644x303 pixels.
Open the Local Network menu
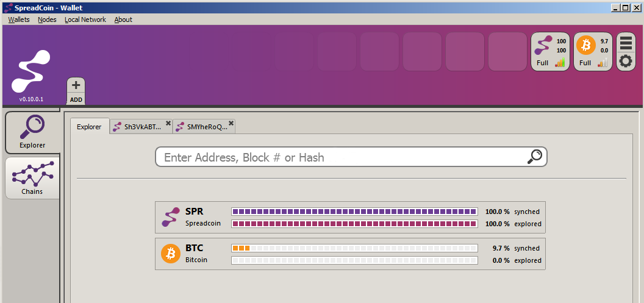(x=85, y=20)
